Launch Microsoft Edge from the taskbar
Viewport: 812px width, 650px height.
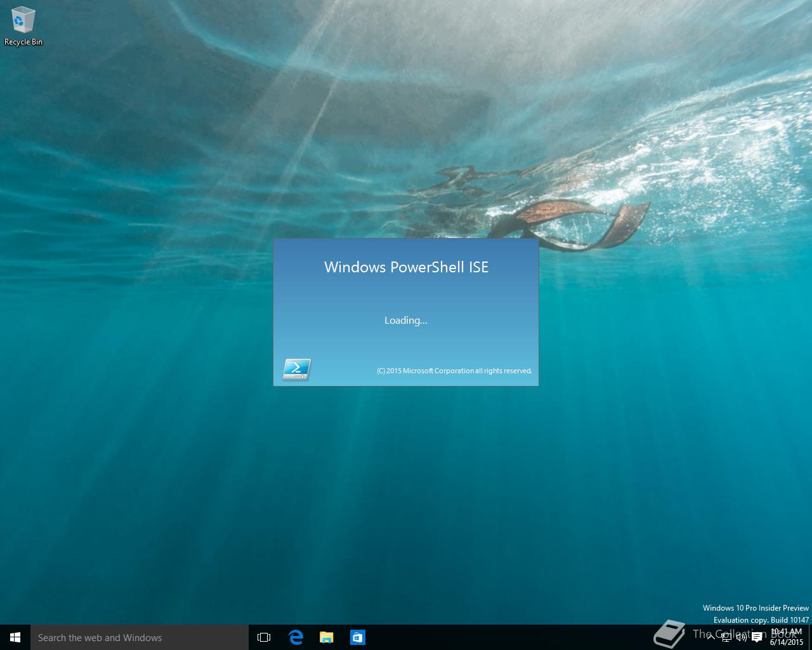296,637
